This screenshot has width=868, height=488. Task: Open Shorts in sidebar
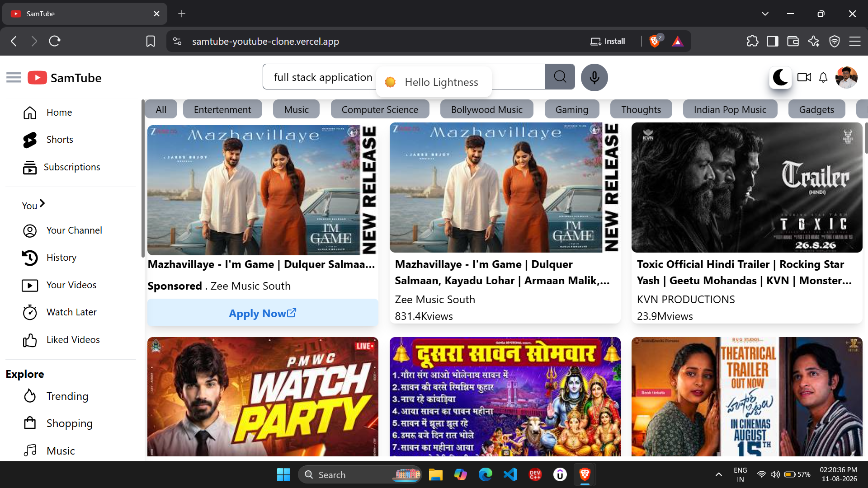48,140
